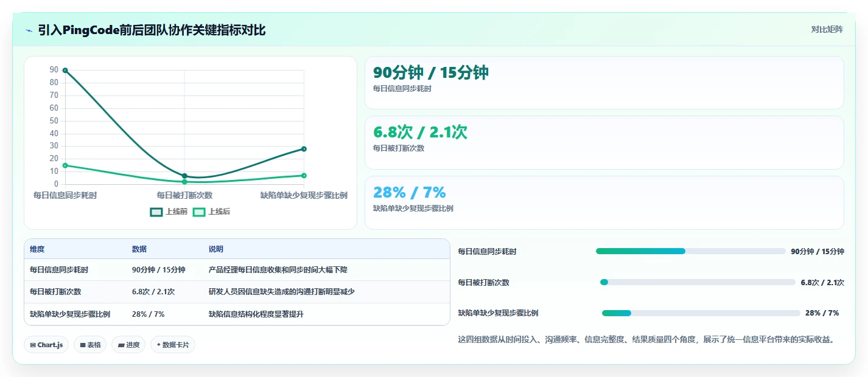868x377 pixels.
Task: Click the lightning icon beside the title
Action: (29, 30)
